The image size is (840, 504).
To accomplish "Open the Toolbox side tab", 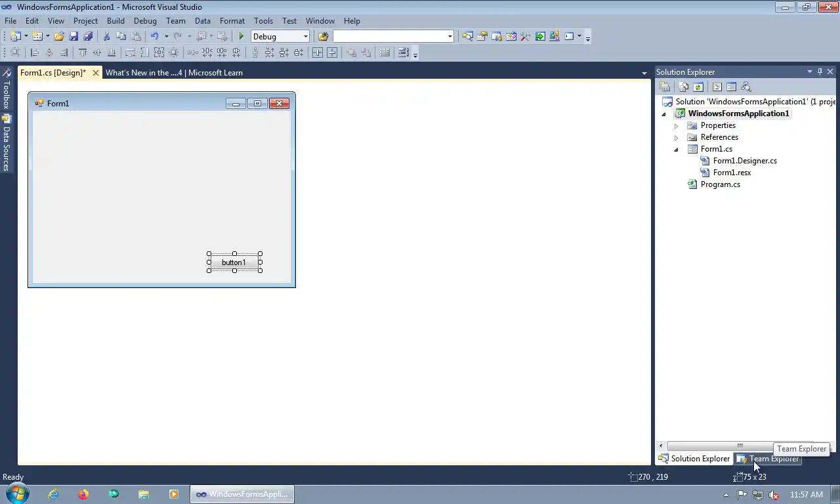I will 7,89.
